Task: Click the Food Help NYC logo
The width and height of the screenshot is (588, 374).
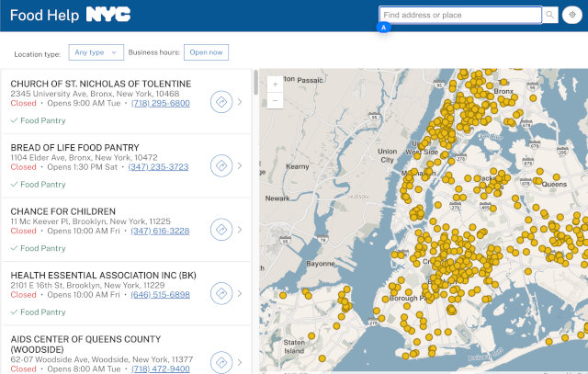Action: click(71, 15)
